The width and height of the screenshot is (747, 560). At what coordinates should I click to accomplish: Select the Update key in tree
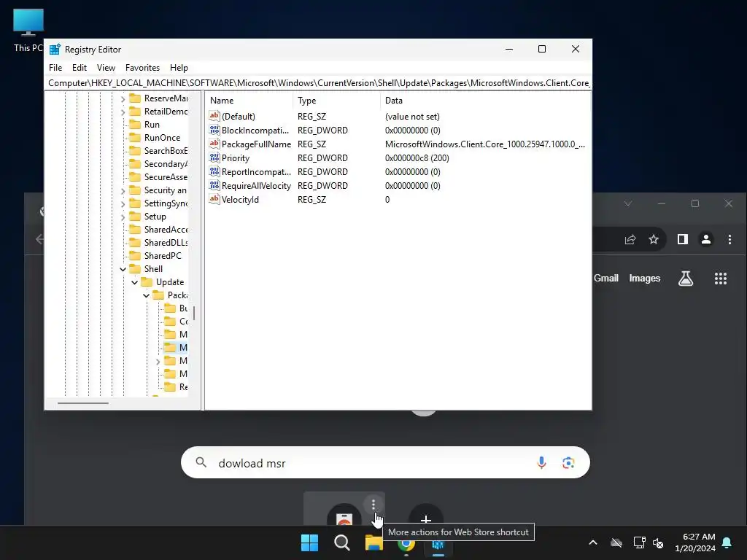[170, 282]
